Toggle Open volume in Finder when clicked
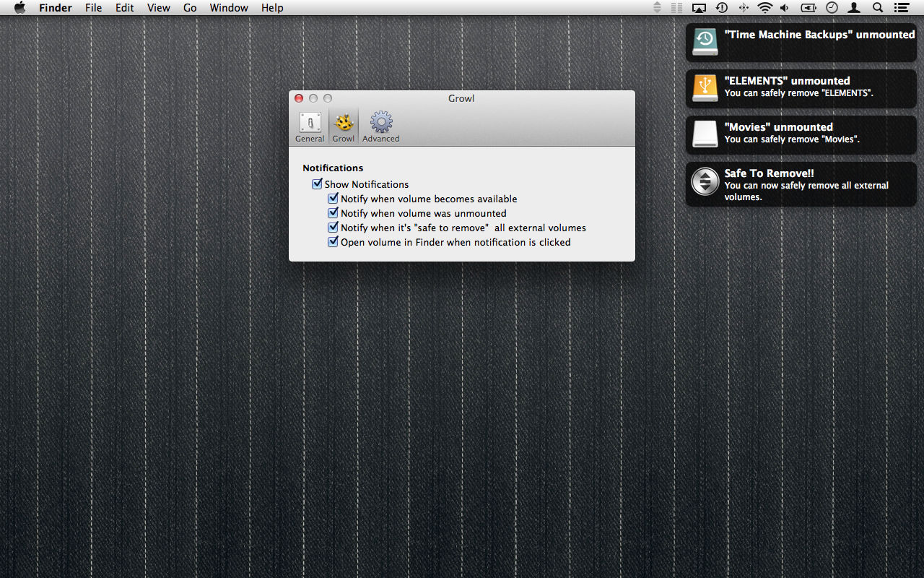This screenshot has width=924, height=578. [x=333, y=242]
